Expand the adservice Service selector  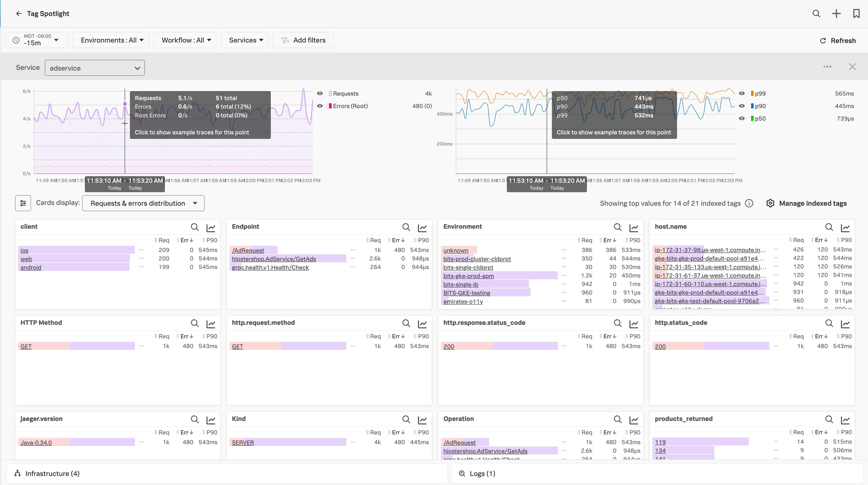94,68
